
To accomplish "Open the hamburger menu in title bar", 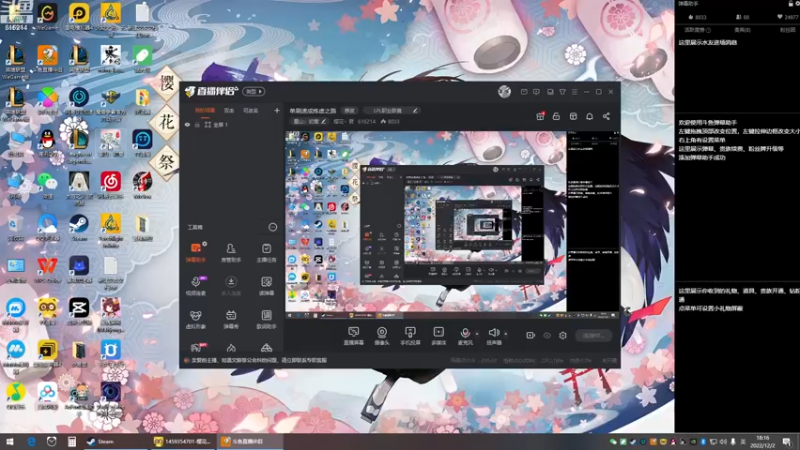I will [574, 92].
